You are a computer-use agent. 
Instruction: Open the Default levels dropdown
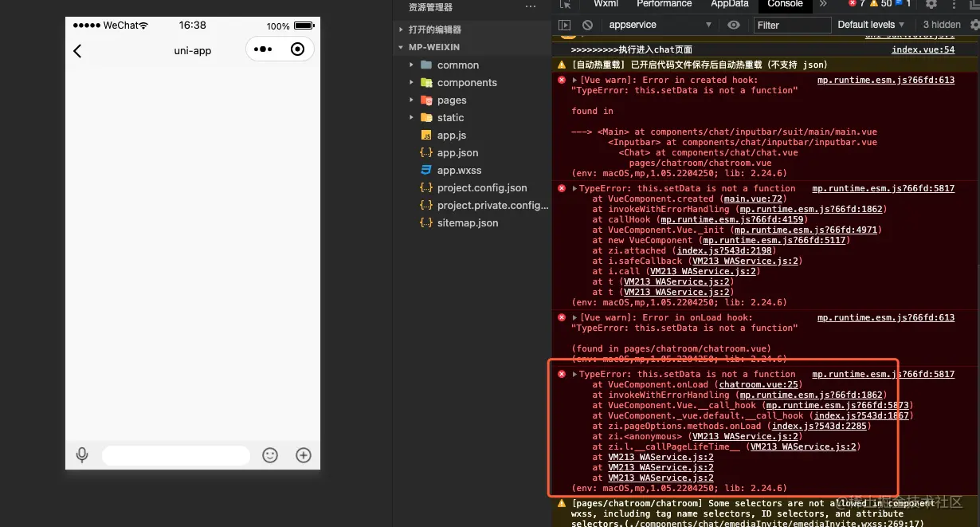[x=872, y=25]
